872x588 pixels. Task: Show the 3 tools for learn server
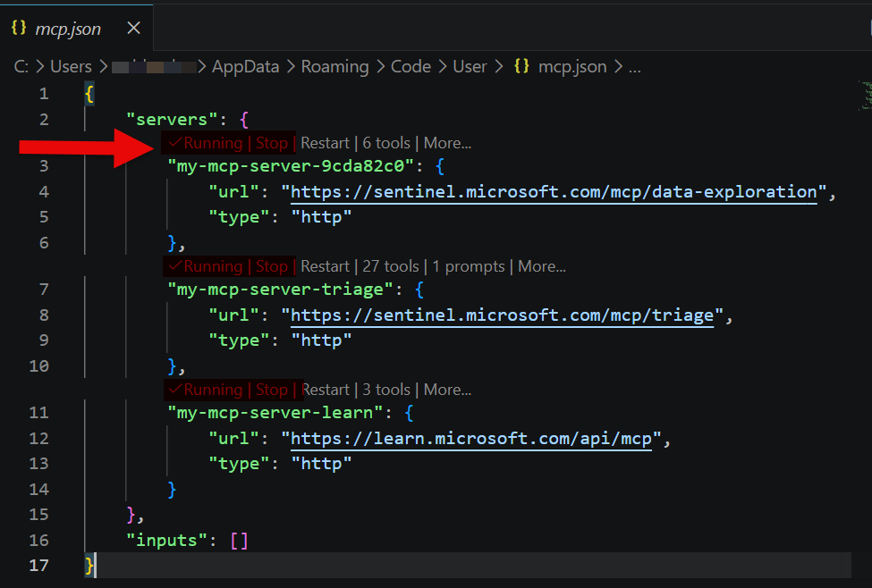(386, 390)
